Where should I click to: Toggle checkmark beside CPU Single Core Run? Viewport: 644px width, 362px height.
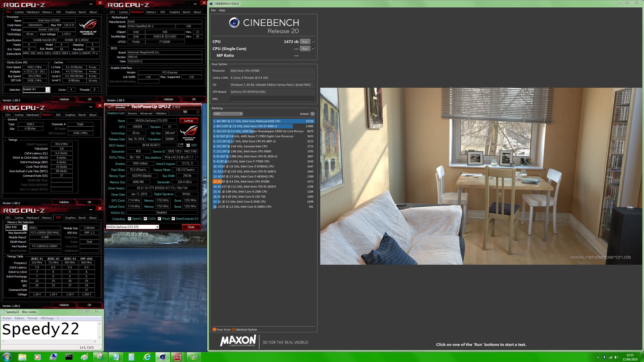[313, 49]
